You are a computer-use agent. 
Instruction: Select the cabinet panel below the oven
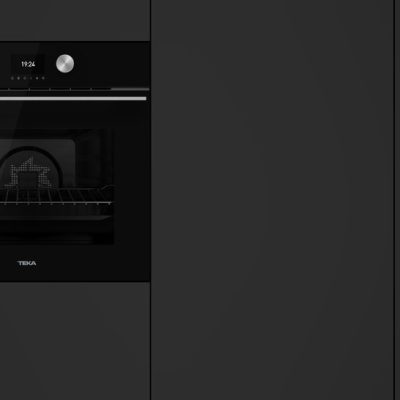[x=75, y=341]
